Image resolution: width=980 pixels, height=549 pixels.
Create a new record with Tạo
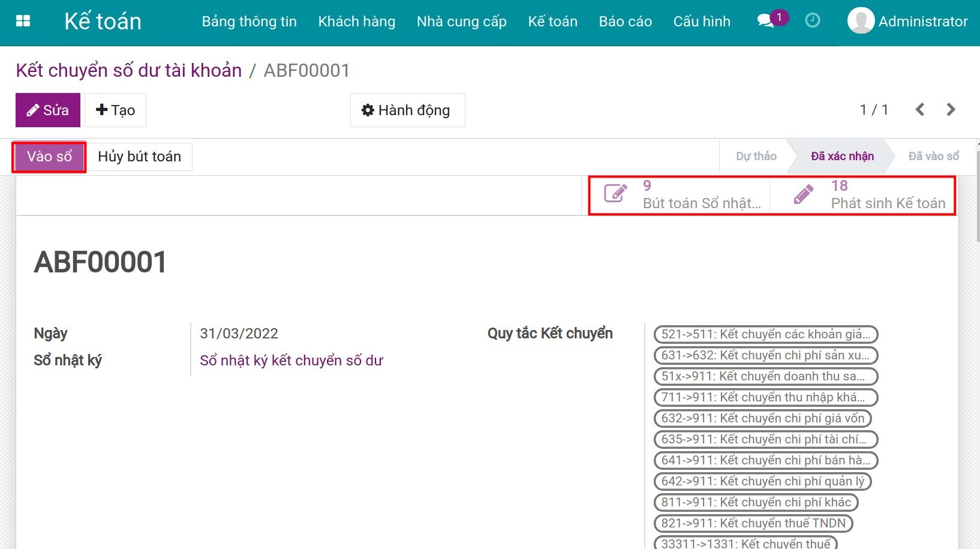pyautogui.click(x=115, y=110)
